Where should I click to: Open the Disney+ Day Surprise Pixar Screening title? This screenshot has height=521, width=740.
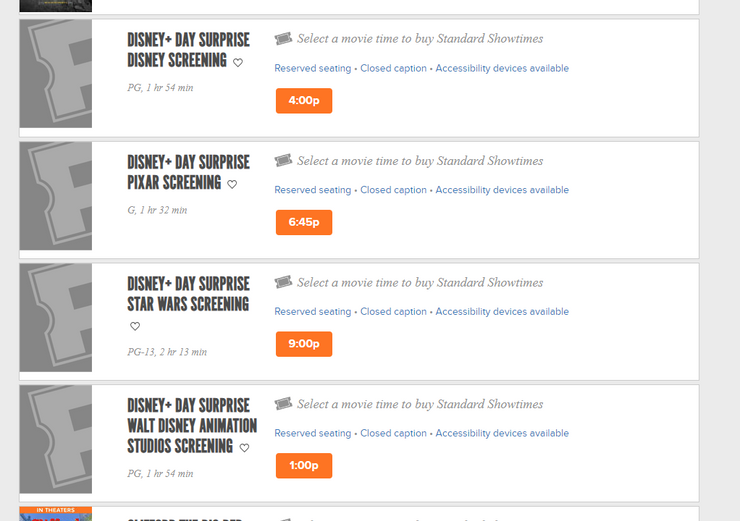point(188,172)
